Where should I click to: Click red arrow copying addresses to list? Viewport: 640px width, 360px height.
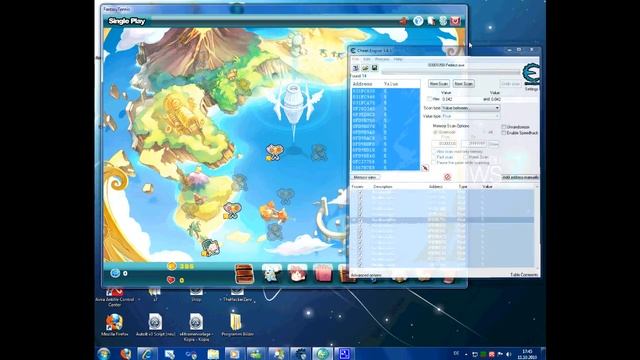click(x=425, y=167)
